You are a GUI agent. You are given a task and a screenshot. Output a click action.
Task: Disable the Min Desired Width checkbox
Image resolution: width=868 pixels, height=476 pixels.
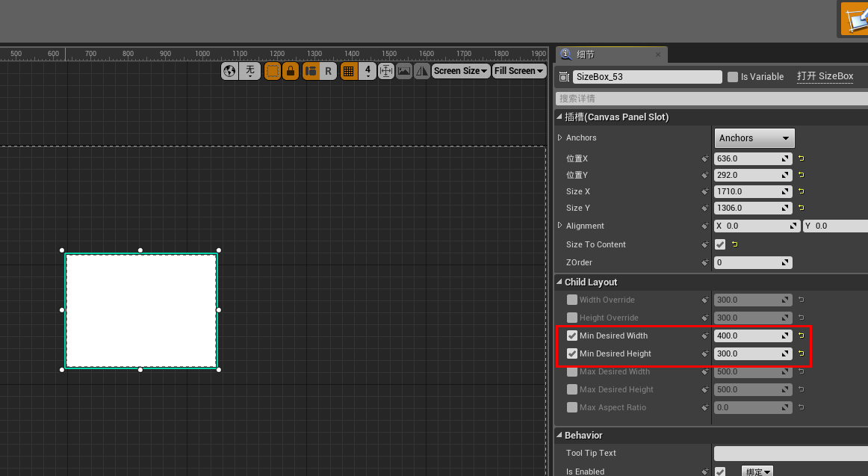click(572, 336)
